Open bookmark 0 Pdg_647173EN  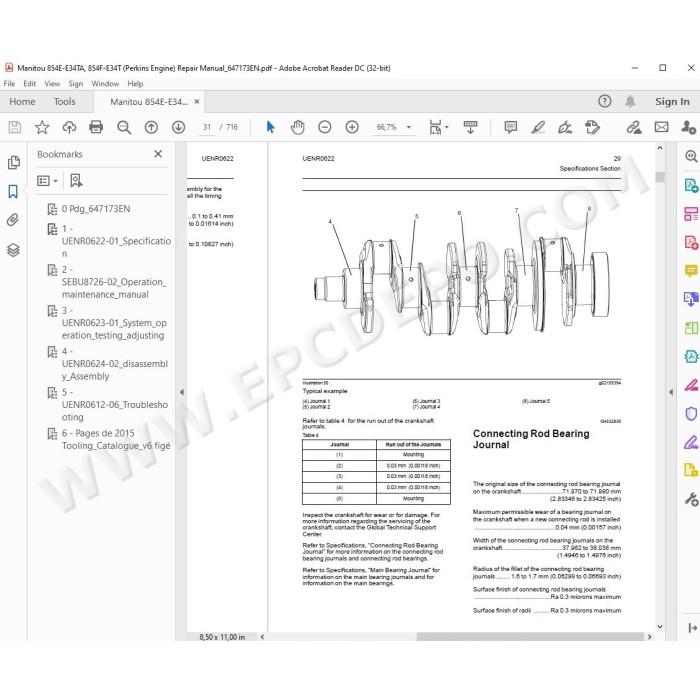click(96, 208)
